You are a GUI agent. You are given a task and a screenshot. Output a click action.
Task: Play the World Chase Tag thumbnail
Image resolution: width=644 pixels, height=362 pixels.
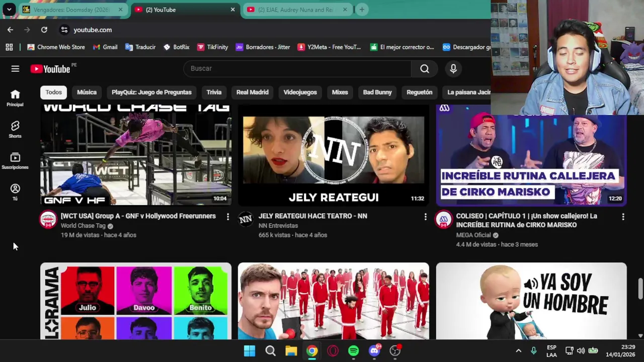(136, 155)
